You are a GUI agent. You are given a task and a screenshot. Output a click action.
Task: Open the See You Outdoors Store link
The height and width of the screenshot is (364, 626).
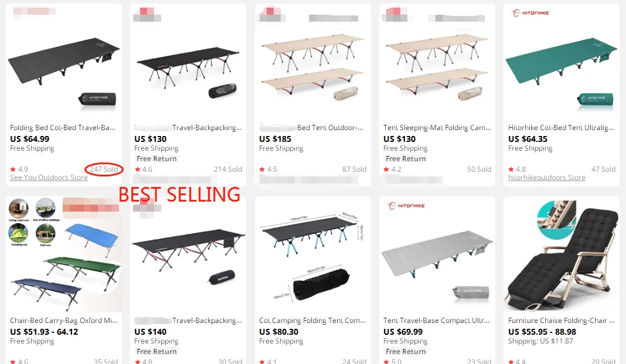49,178
